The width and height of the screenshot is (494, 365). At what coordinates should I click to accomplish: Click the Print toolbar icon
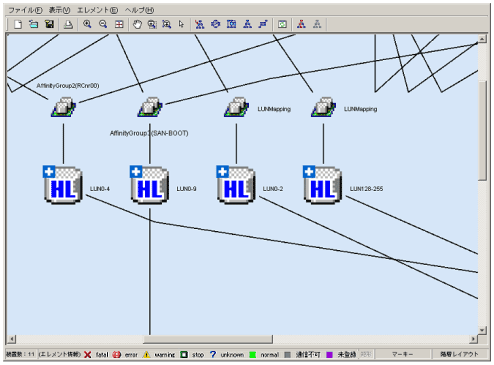point(68,24)
